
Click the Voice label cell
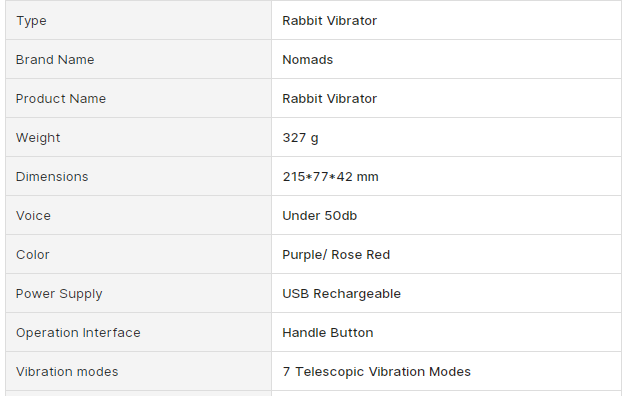pyautogui.click(x=138, y=215)
